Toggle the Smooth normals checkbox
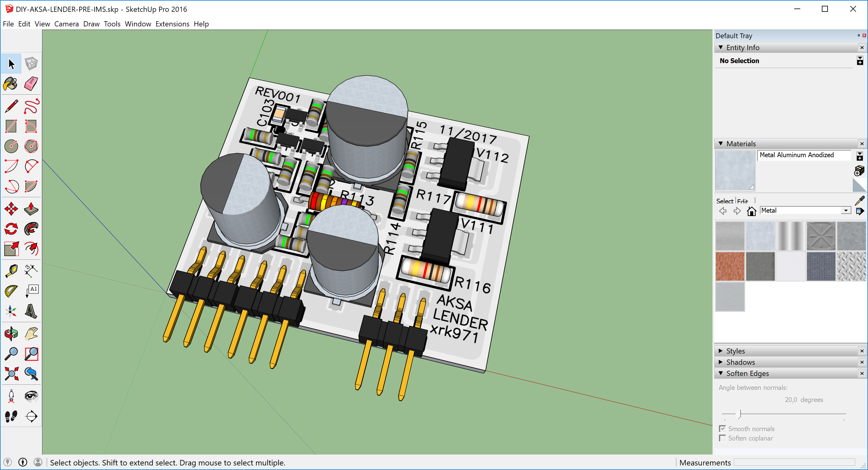 [x=722, y=429]
